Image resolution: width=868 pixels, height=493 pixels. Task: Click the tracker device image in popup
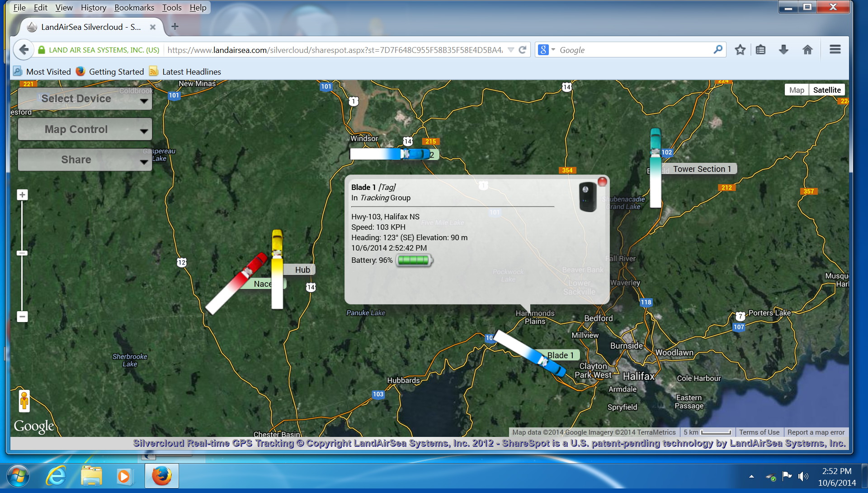(x=588, y=197)
